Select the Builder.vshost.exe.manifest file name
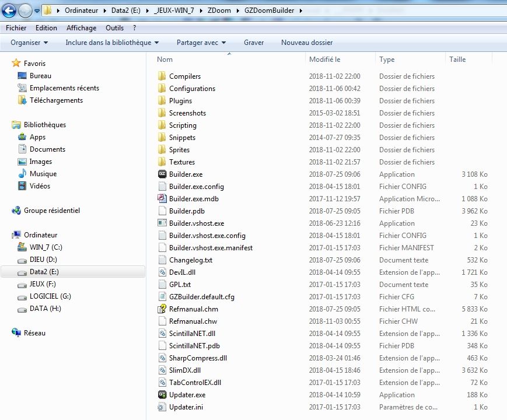507x420 pixels. tap(211, 248)
